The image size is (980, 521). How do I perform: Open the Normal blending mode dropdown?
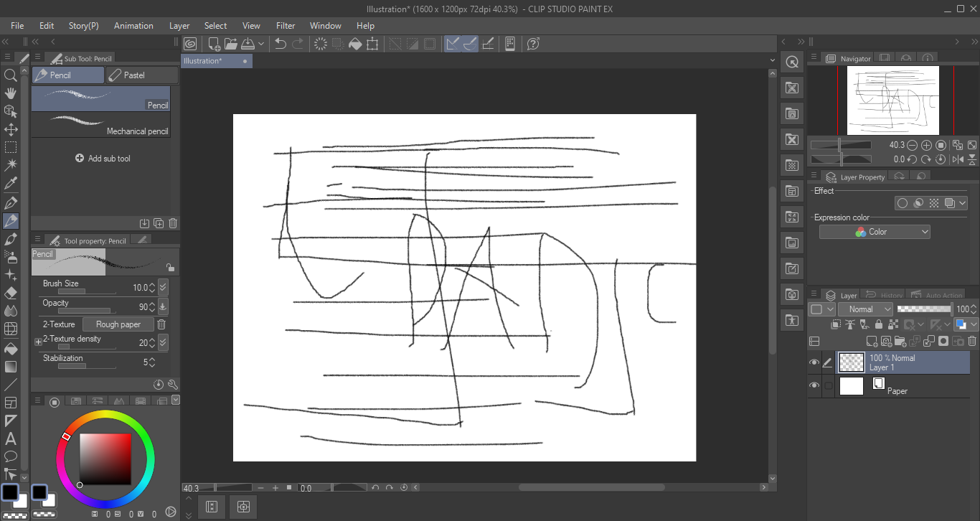(867, 309)
